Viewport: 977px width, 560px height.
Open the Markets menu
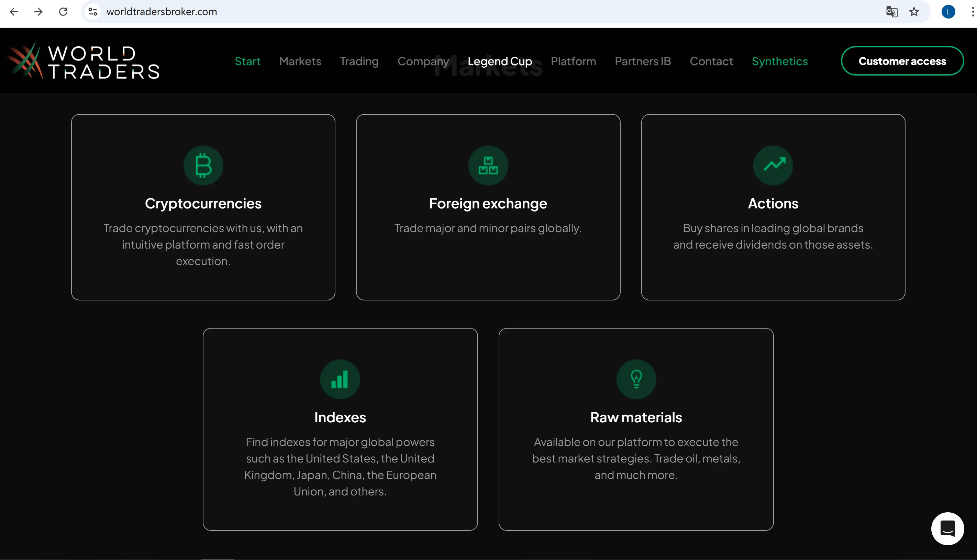[x=300, y=61]
